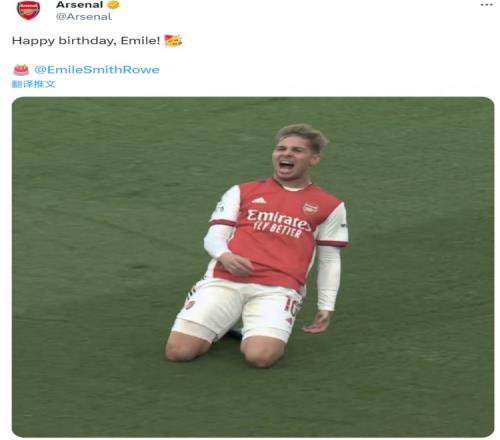Click the birthday cake emoji
The image size is (500, 440).
(21, 70)
